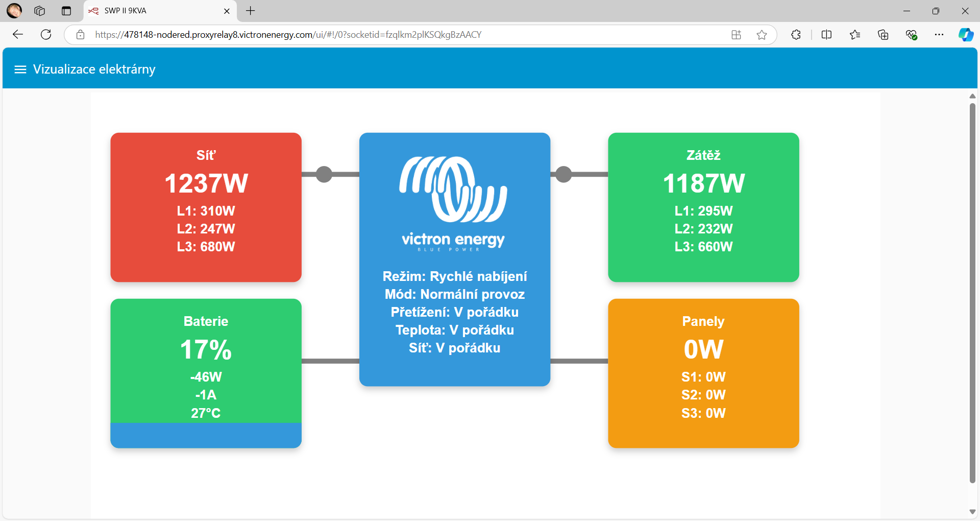Open the apps available icon in address bar
980x521 pixels.
[x=736, y=35]
